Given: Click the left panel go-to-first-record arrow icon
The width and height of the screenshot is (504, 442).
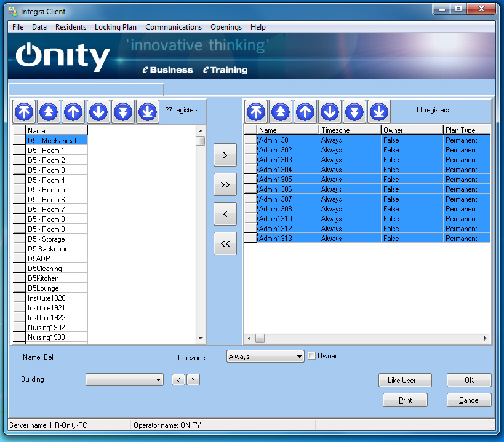Looking at the screenshot, I should (x=25, y=111).
